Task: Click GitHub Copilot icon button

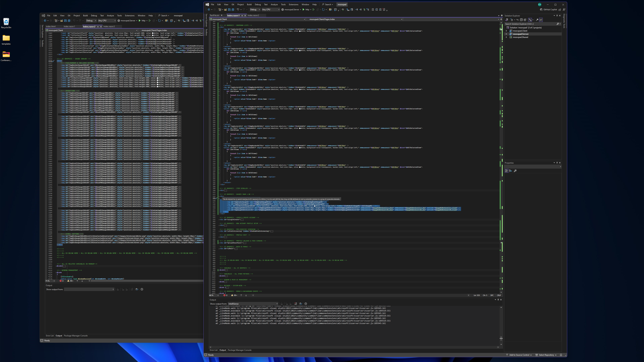Action: (548, 10)
